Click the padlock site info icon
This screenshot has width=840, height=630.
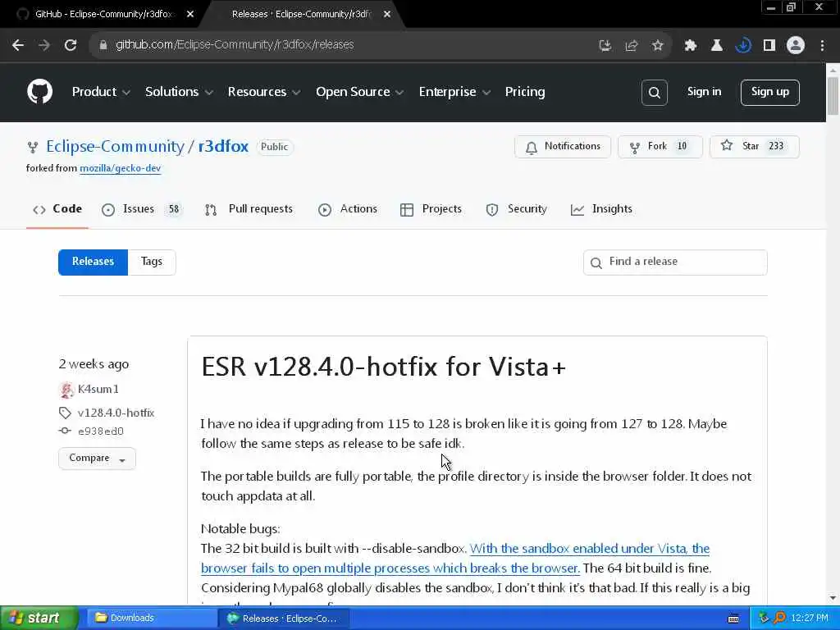click(x=103, y=45)
